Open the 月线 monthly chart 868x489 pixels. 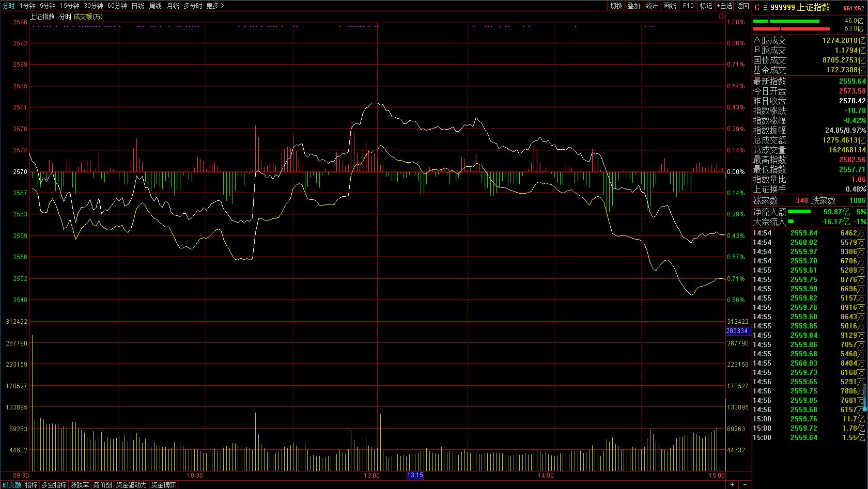173,6
